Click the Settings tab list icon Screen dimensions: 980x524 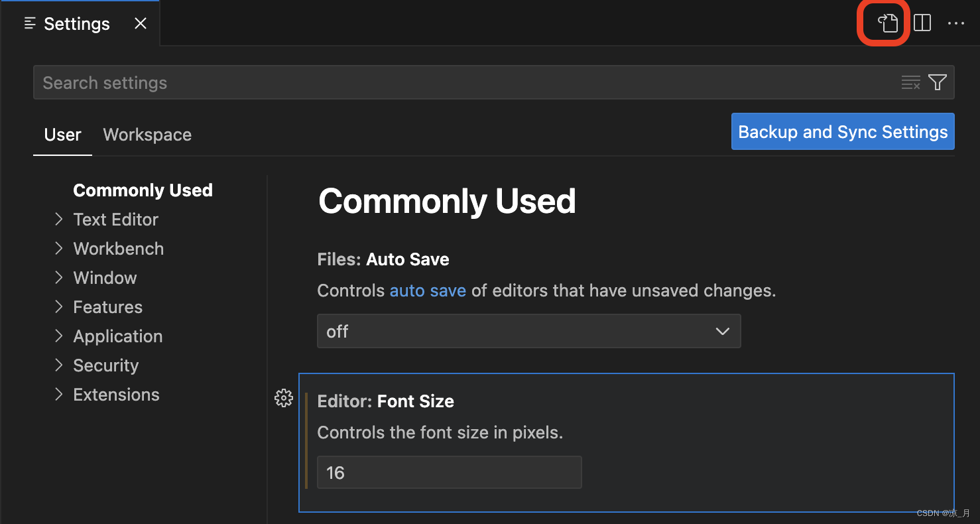(30, 24)
